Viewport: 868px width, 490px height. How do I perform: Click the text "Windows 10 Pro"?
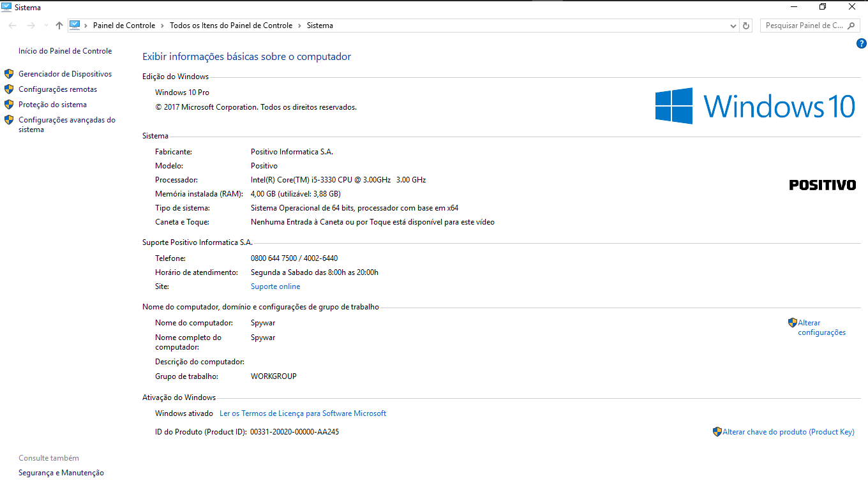point(182,93)
